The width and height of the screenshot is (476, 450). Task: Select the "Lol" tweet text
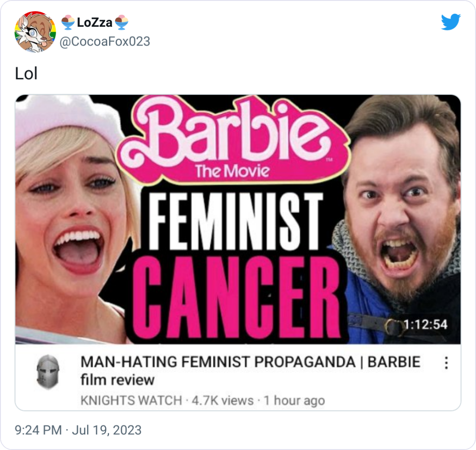point(26,74)
